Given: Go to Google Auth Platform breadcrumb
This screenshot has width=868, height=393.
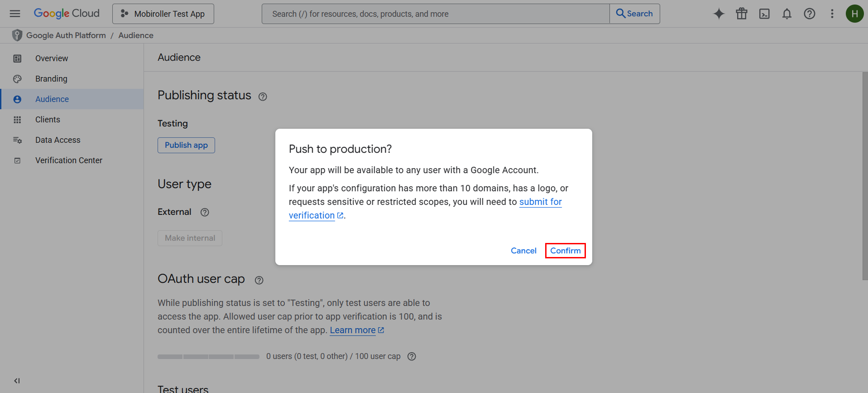Looking at the screenshot, I should pos(66,35).
